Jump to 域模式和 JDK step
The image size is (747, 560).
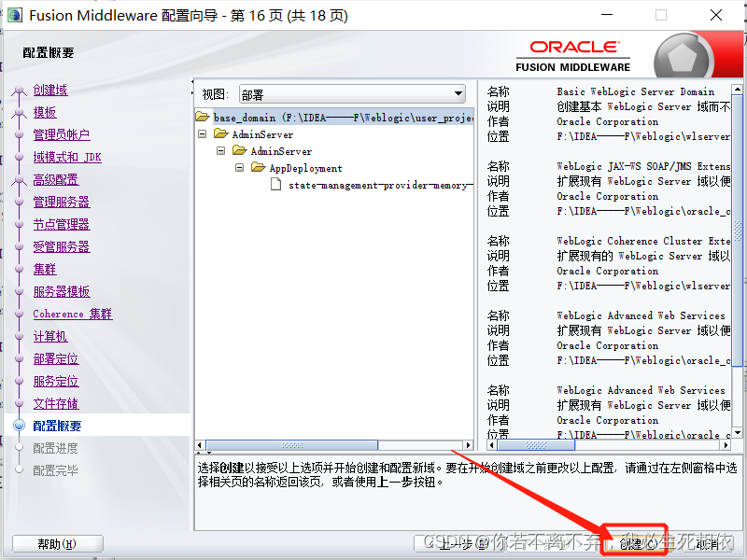67,157
